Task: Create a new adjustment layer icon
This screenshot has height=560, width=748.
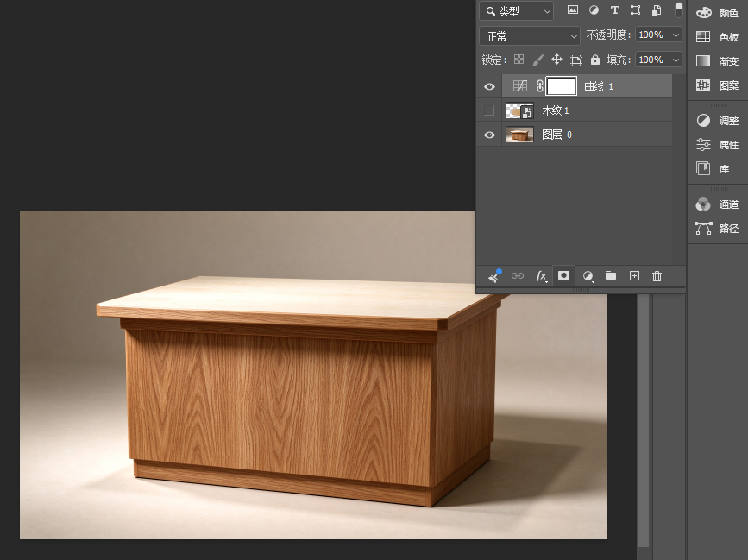Action: [588, 276]
